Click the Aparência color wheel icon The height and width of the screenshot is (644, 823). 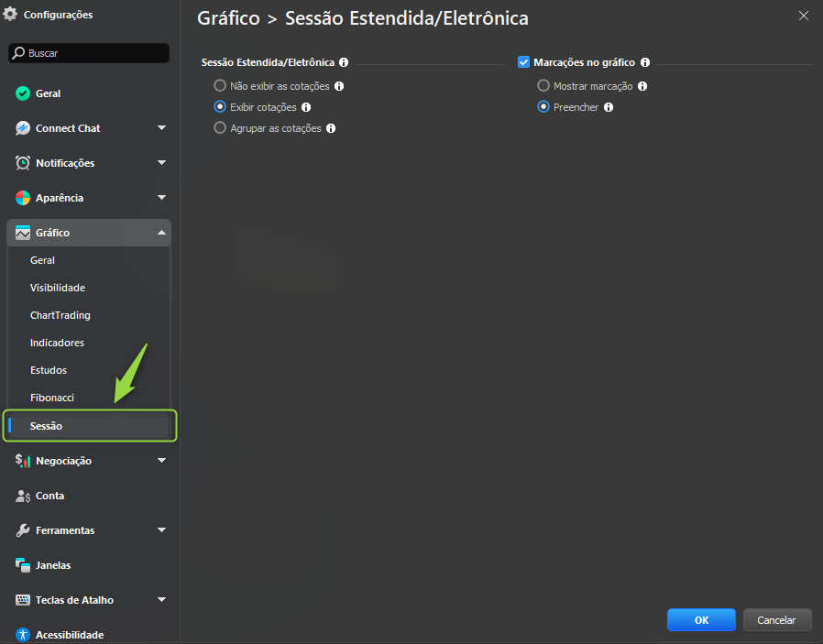23,198
